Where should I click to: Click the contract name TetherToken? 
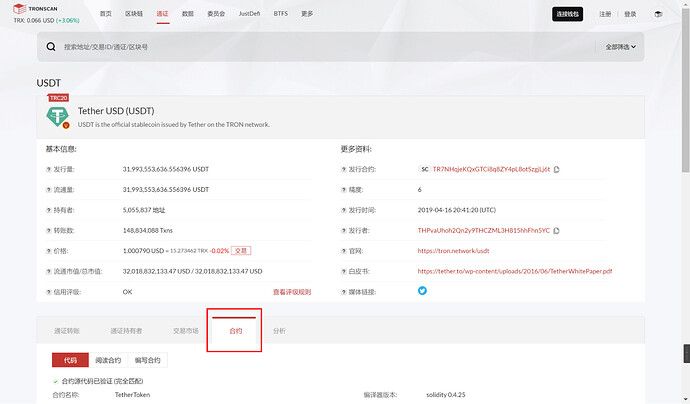click(x=132, y=395)
